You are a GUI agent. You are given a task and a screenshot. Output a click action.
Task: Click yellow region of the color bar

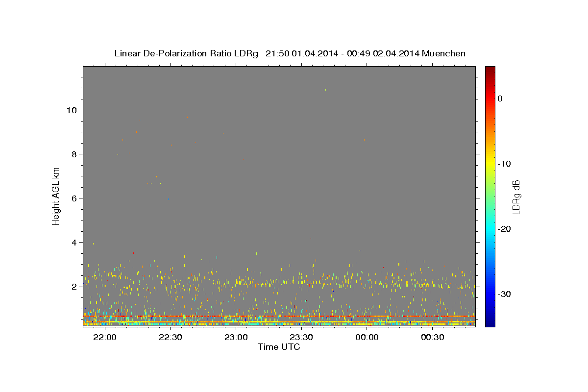(x=490, y=164)
